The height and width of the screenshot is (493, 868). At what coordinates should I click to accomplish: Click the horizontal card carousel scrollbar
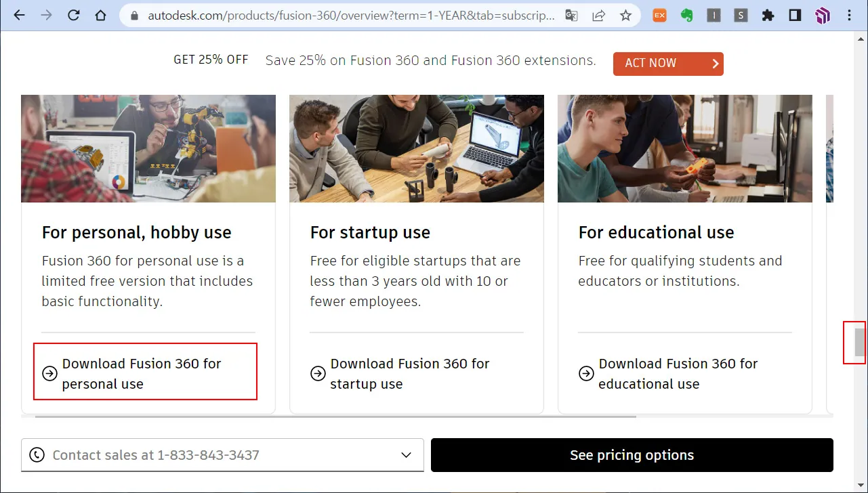(335, 416)
